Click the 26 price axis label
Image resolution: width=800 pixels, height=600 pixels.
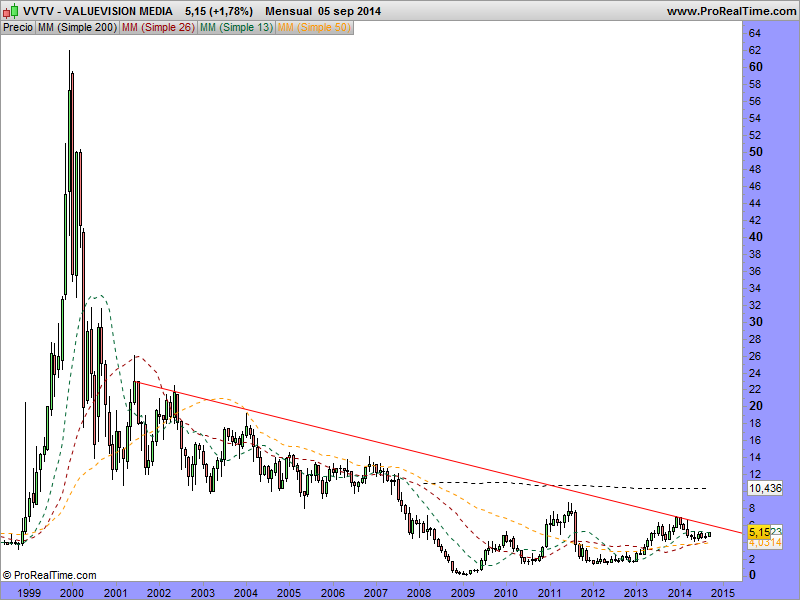(755, 356)
